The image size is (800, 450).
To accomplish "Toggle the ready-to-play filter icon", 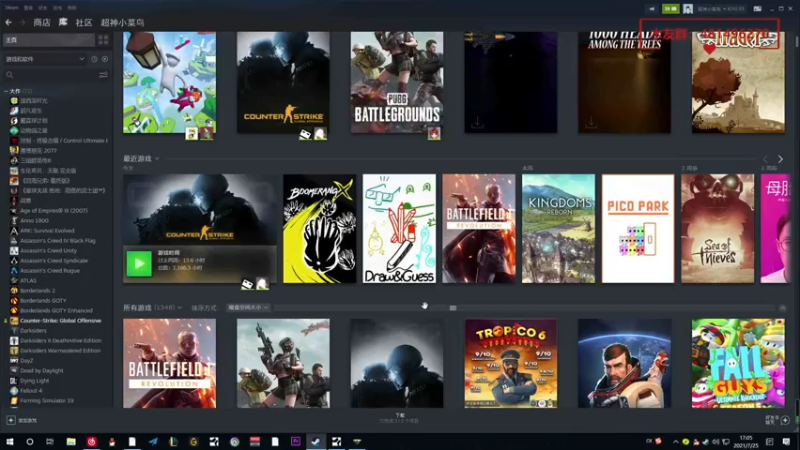I will coord(105,59).
